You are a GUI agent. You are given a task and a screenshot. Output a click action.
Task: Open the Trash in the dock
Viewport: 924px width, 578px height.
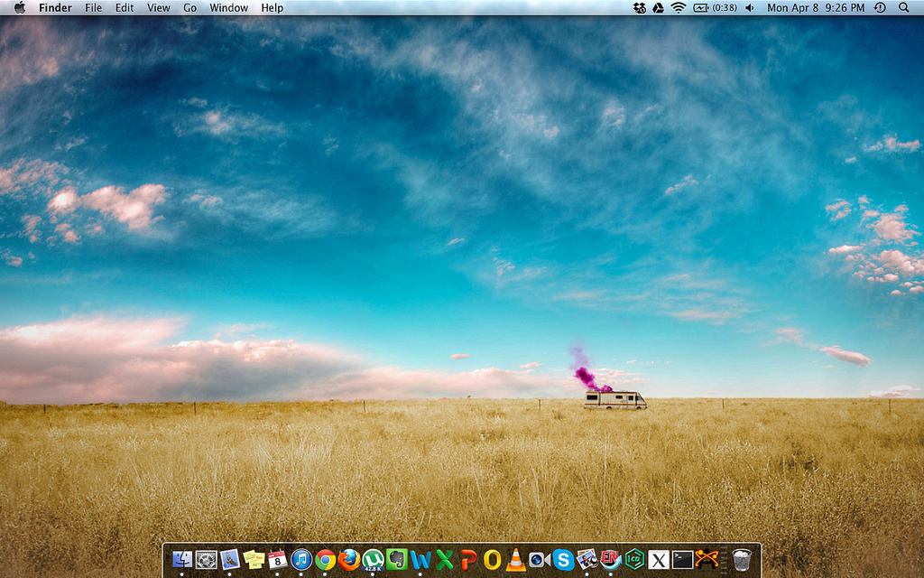(x=742, y=559)
